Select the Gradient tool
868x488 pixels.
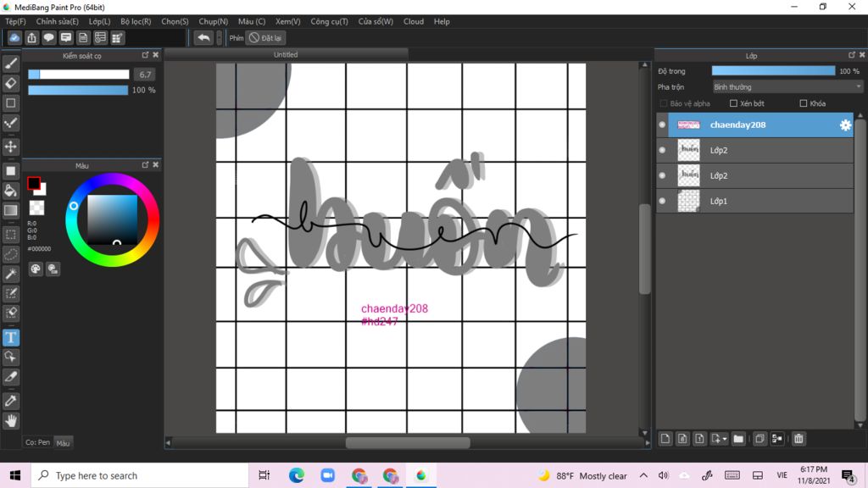10,210
